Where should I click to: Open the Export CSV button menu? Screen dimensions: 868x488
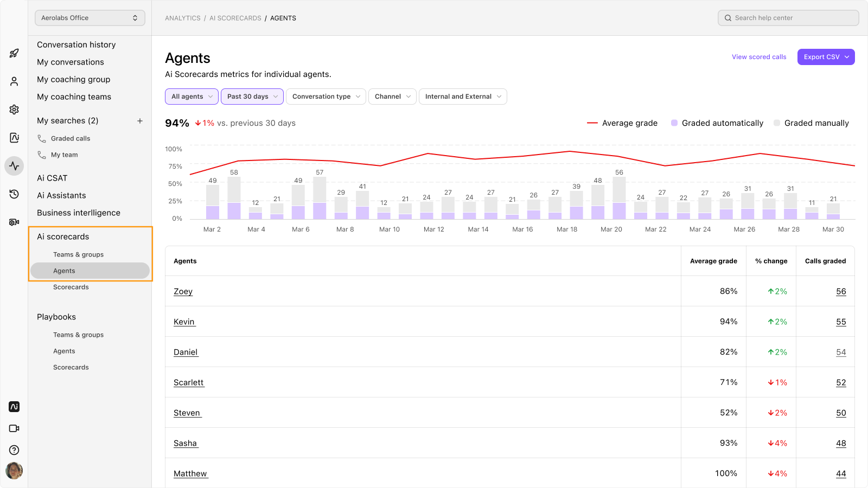click(x=826, y=57)
